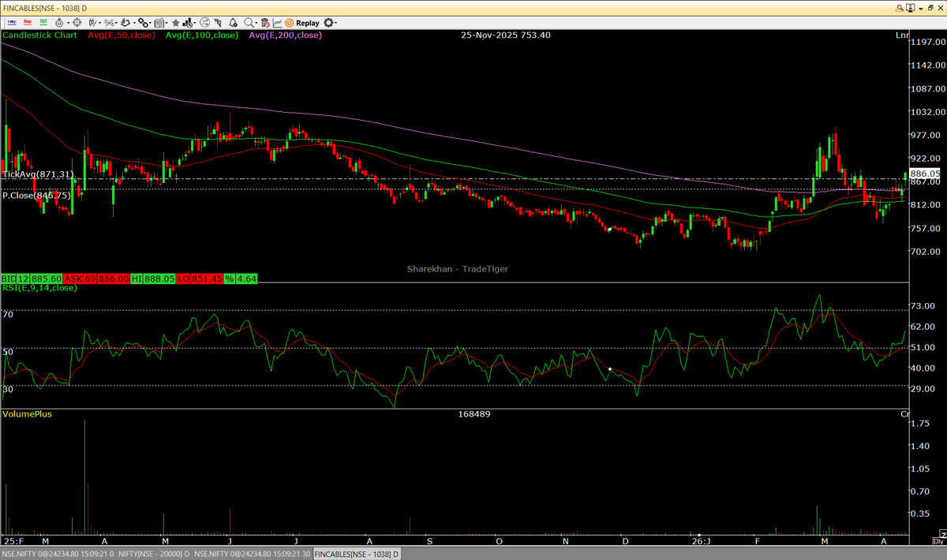This screenshot has width=947, height=560.
Task: Click the Lnr scale toggle label
Action: 902,35
